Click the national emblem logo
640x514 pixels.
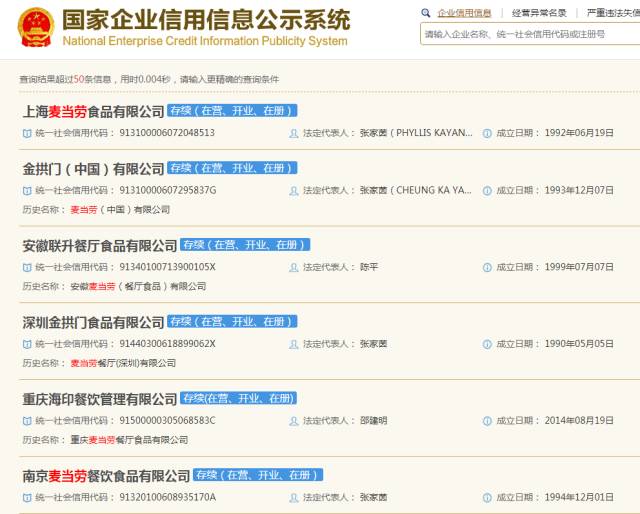pyautogui.click(x=36, y=27)
